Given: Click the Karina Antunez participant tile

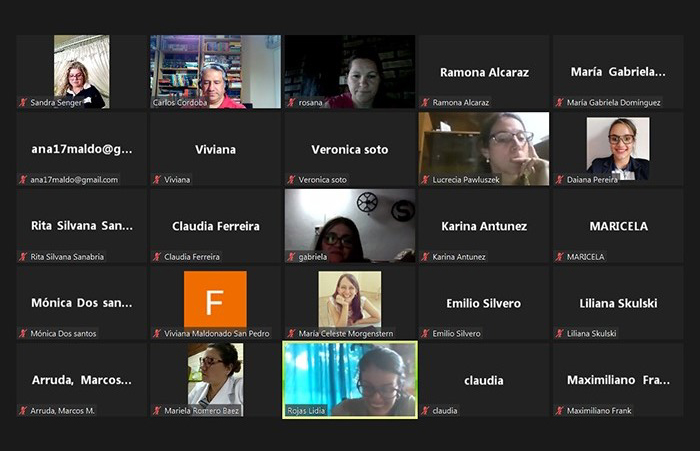Looking at the screenshot, I should pyautogui.click(x=484, y=226).
